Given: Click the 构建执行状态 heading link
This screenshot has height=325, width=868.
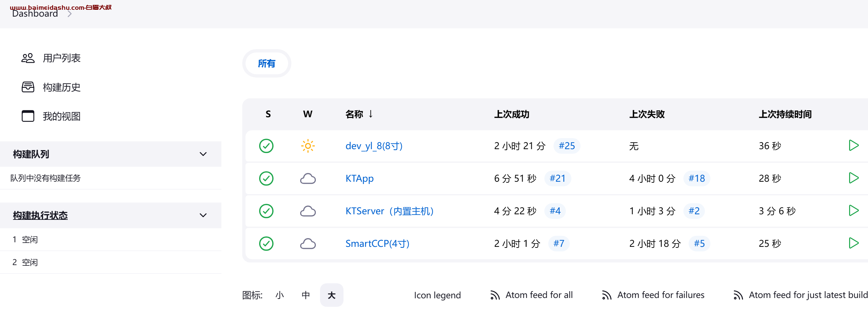Looking at the screenshot, I should pyautogui.click(x=40, y=215).
